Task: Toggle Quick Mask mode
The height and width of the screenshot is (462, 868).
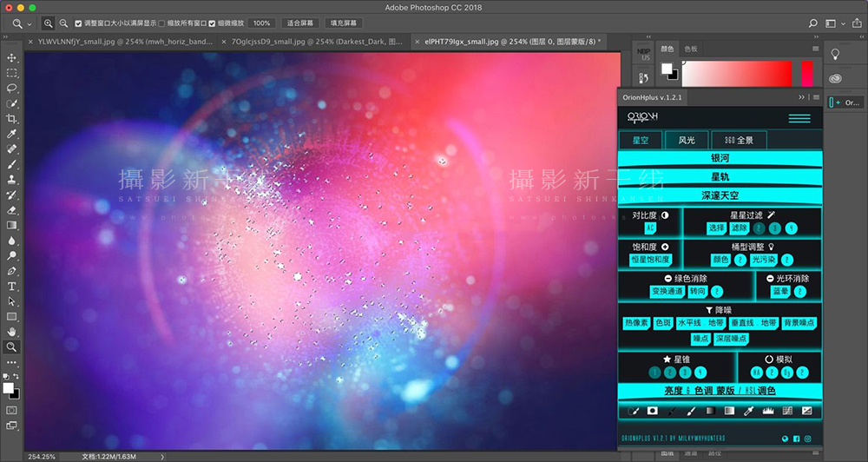Action: 11,411
